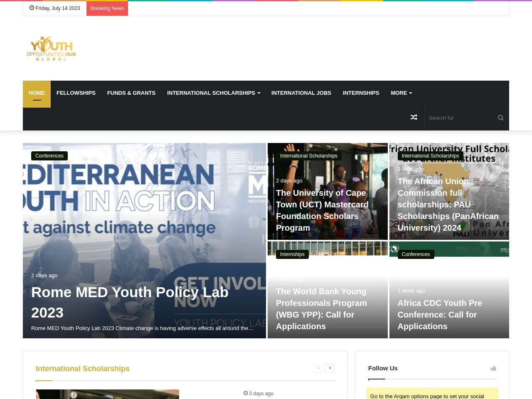Select Internships in the navigation bar
Image resolution: width=532 pixels, height=399 pixels.
361,93
